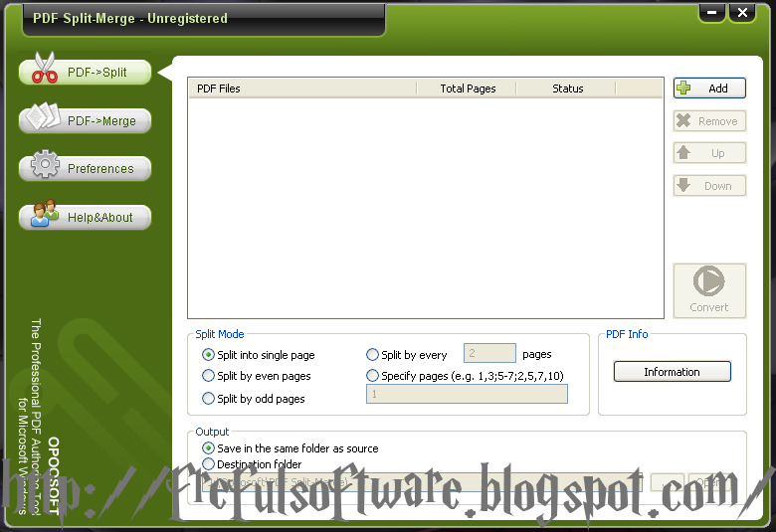Viewport: 776px width, 532px height.
Task: Select Split by even pages
Action: click(x=257, y=376)
